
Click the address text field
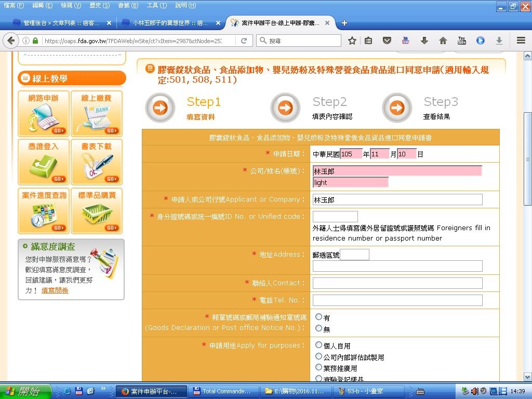(x=397, y=266)
